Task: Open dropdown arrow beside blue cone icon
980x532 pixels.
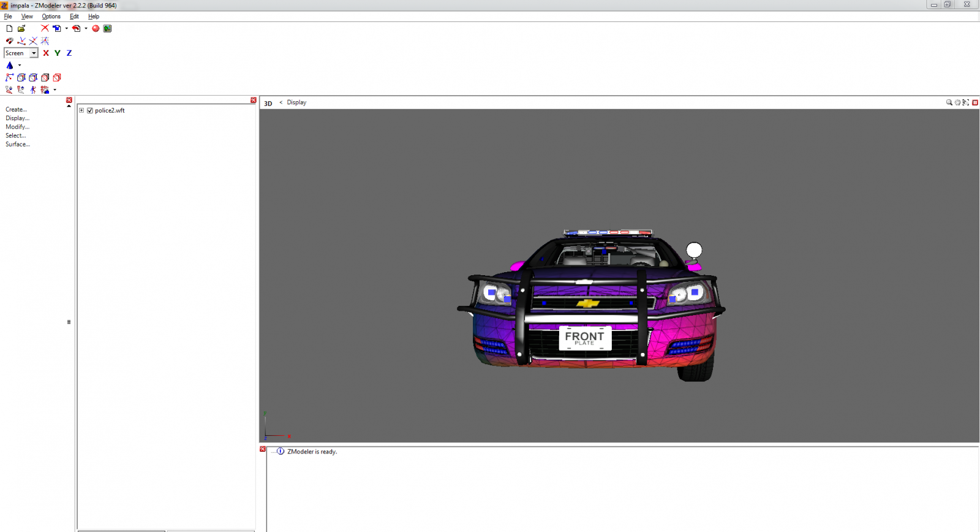Action: pyautogui.click(x=20, y=66)
